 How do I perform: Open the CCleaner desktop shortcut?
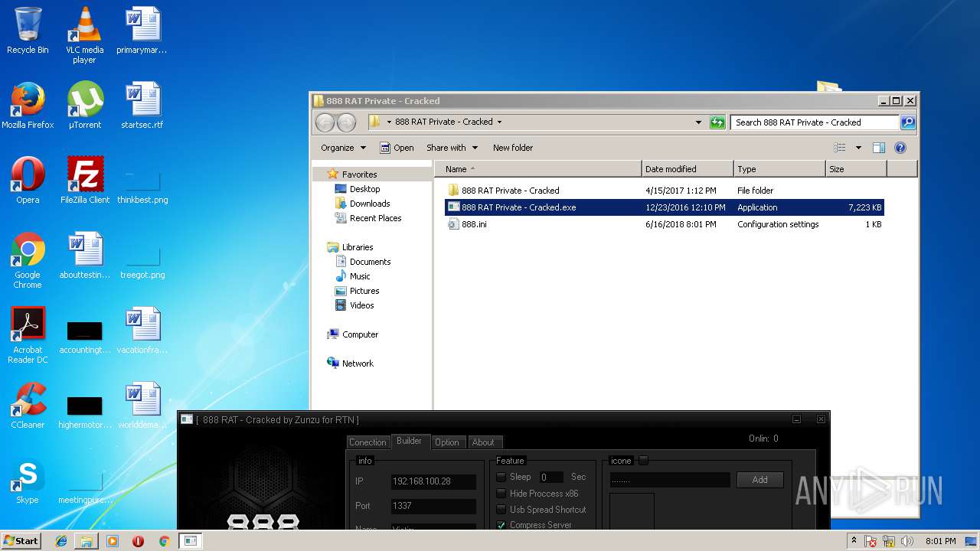click(x=28, y=406)
